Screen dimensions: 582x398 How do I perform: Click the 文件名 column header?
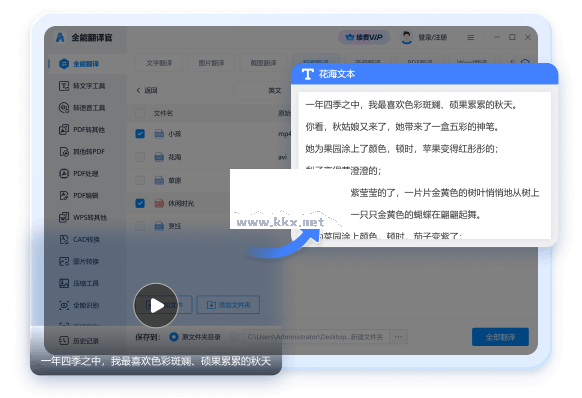click(x=163, y=113)
